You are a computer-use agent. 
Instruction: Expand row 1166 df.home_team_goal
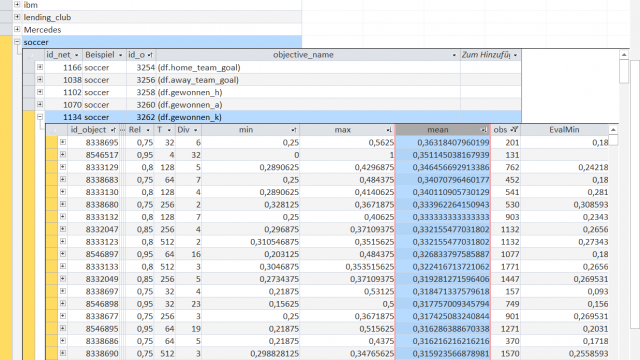pyautogui.click(x=40, y=67)
